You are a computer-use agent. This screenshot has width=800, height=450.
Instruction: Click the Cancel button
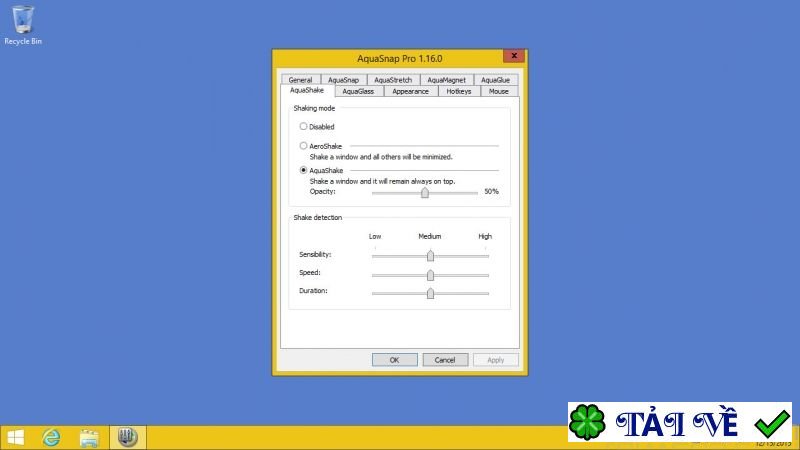(444, 360)
